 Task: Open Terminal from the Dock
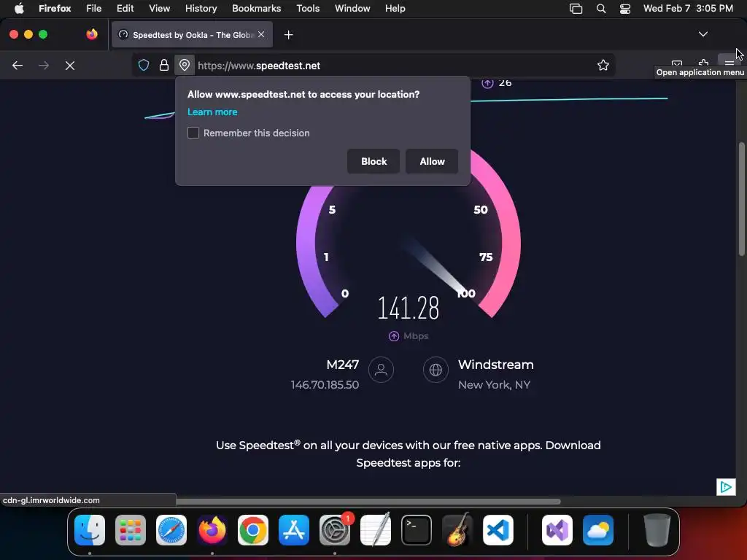417,530
